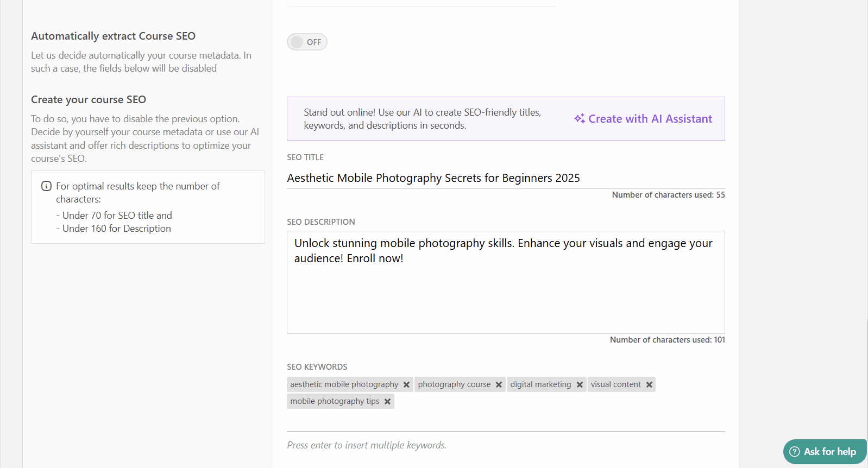Select the 'aesthetic mobile photography' keyword text
868x468 pixels.
tap(344, 384)
